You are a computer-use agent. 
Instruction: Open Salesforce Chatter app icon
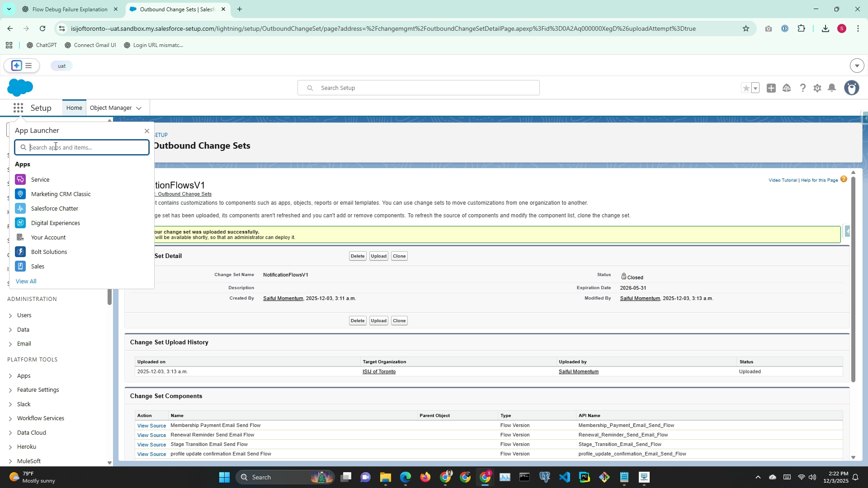[20, 209]
